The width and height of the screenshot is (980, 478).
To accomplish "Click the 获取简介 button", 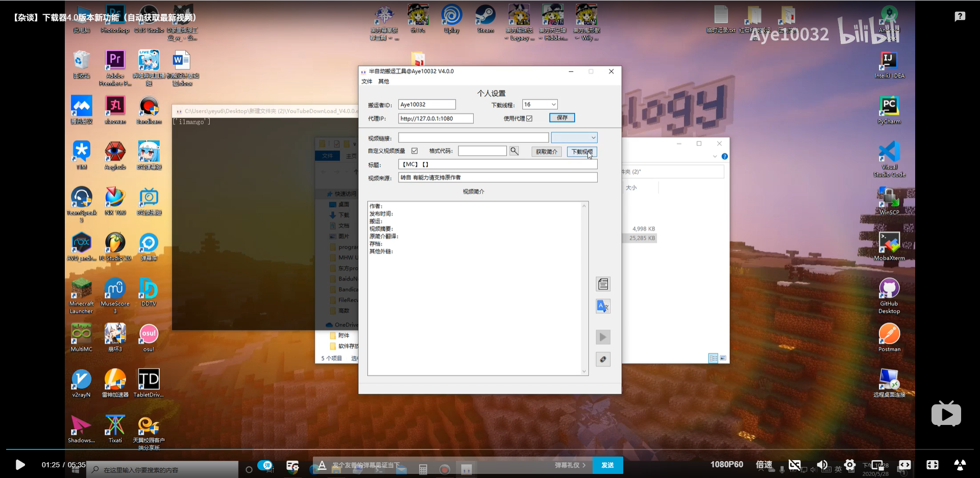I will pyautogui.click(x=546, y=152).
